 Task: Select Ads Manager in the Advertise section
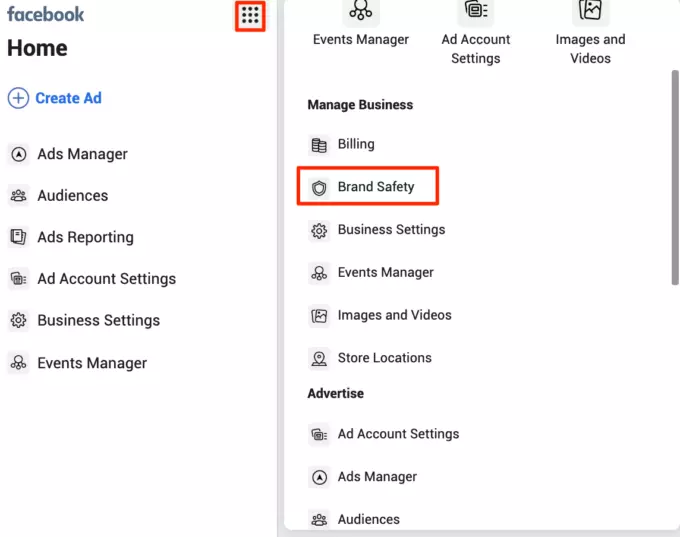(x=377, y=477)
